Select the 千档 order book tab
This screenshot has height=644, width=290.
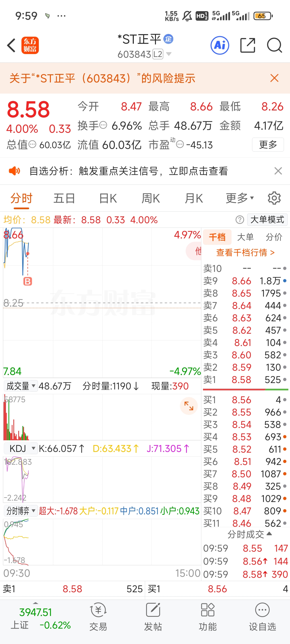(x=217, y=237)
